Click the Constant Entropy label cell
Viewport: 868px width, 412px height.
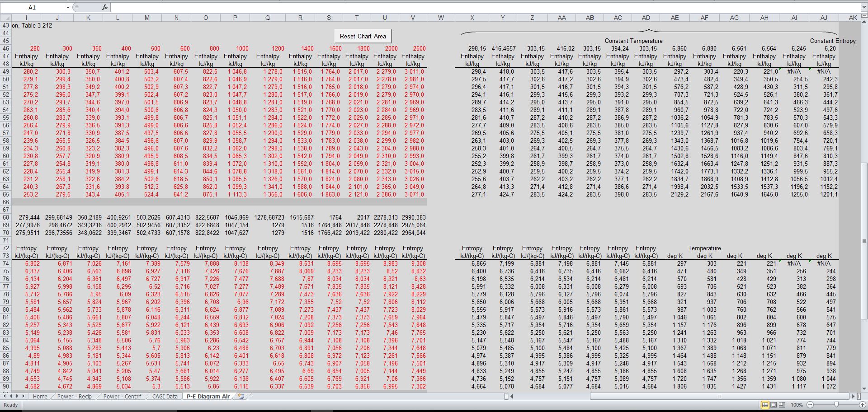click(x=833, y=41)
